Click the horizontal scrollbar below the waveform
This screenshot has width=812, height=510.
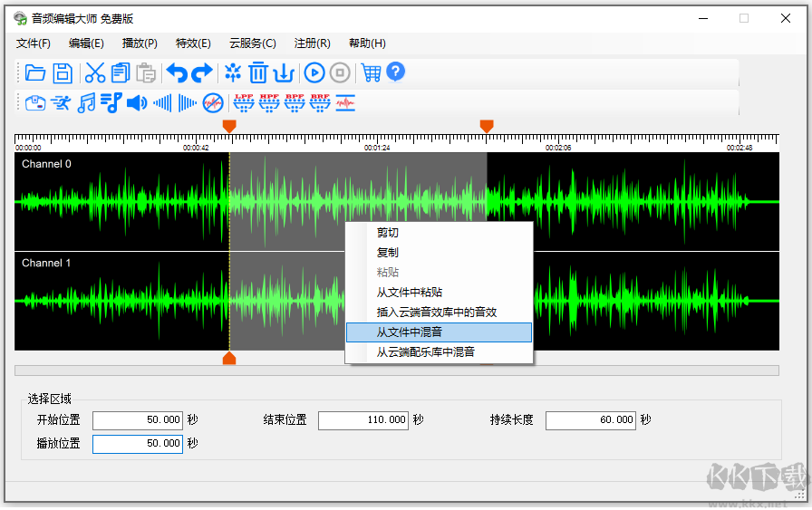point(396,370)
